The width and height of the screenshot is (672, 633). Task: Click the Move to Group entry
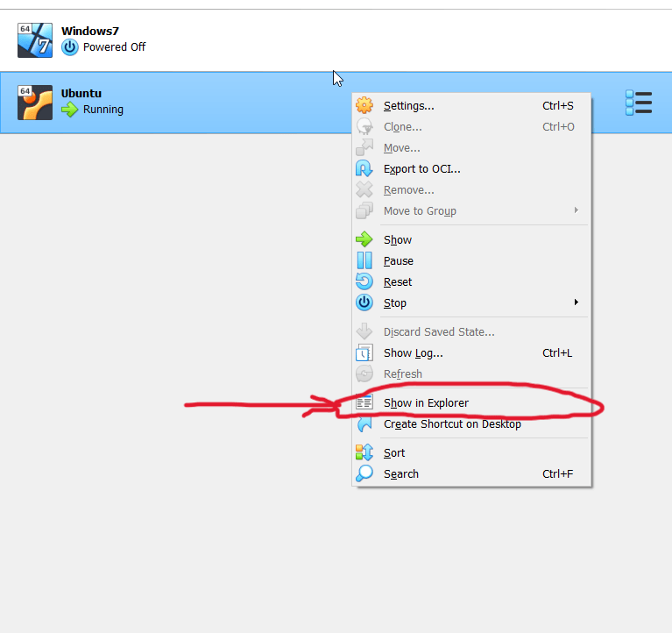(x=471, y=211)
